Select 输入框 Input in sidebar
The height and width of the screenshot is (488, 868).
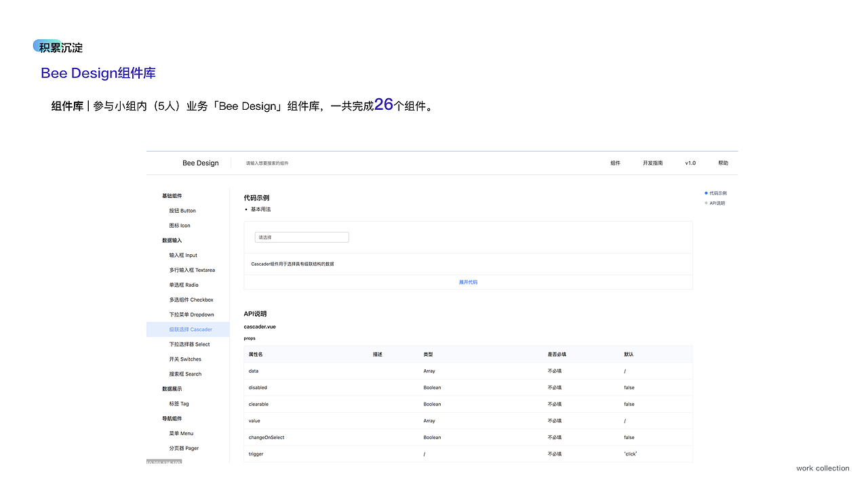click(183, 256)
